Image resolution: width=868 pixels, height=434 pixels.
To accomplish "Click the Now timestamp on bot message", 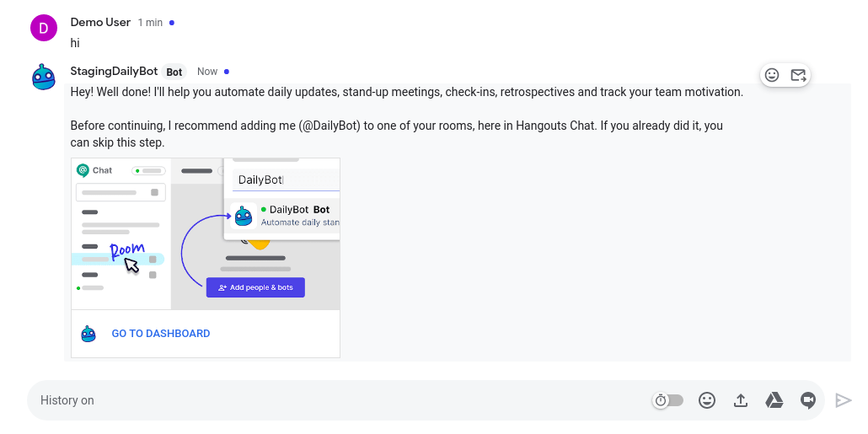I will 207,72.
